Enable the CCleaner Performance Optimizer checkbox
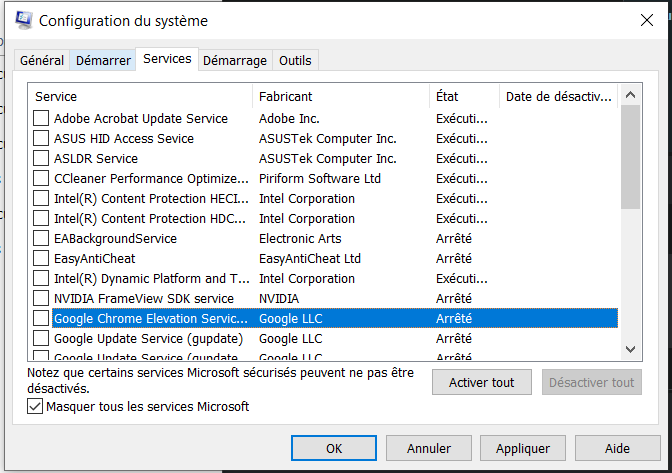The height and width of the screenshot is (473, 672). (x=41, y=178)
